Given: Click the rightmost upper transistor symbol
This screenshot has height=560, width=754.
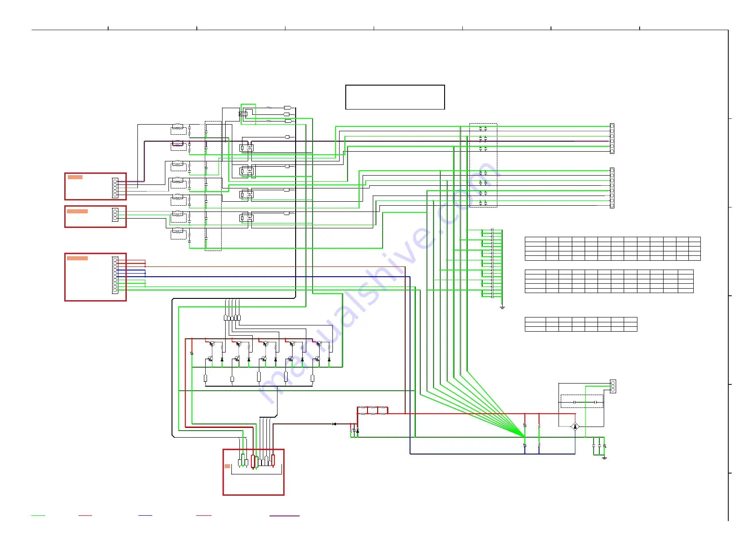Looking at the screenshot, I should 318,344.
